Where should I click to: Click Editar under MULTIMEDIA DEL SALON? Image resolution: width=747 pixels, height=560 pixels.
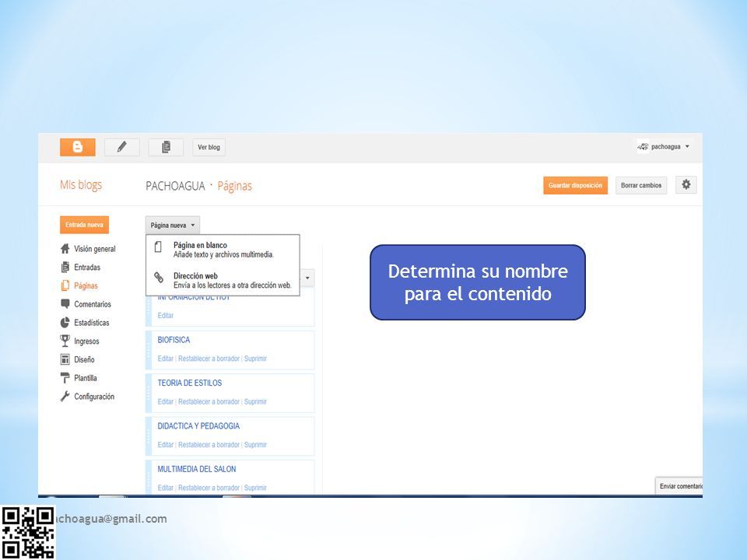(x=165, y=488)
